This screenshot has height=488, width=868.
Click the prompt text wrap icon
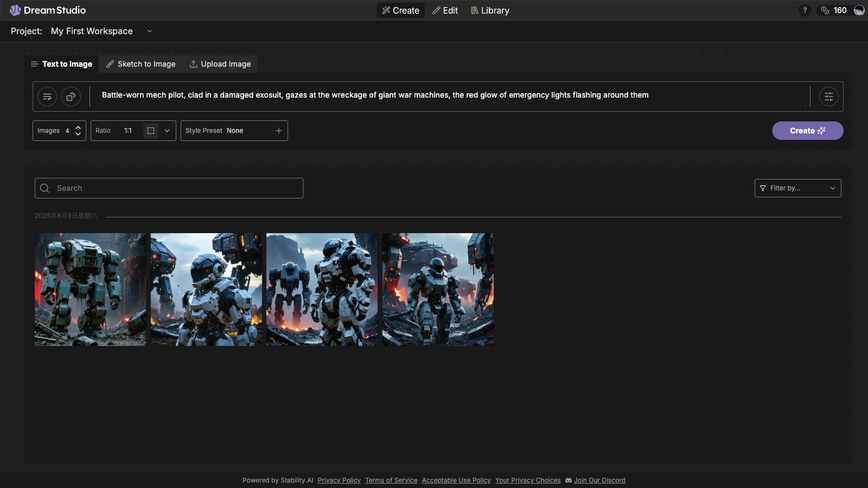pyautogui.click(x=47, y=97)
